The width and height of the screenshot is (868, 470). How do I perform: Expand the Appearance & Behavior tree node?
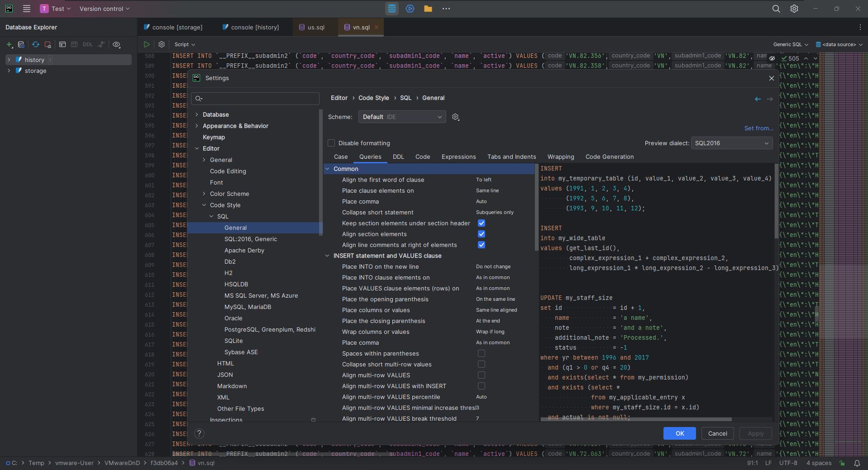tap(197, 126)
